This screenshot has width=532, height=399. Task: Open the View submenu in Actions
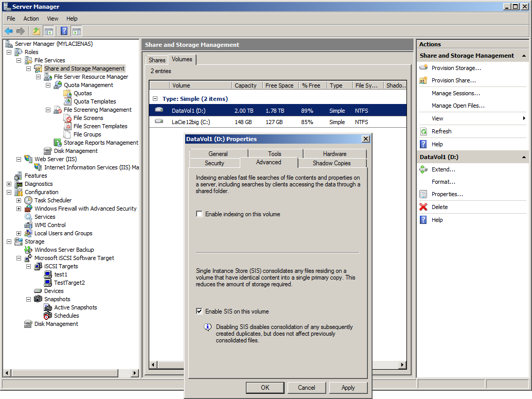pos(473,118)
